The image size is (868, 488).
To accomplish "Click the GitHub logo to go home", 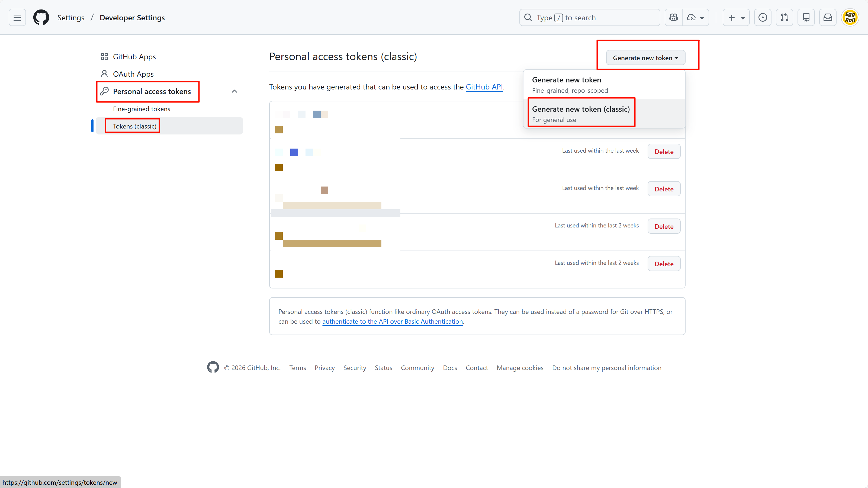I will 41,17.
